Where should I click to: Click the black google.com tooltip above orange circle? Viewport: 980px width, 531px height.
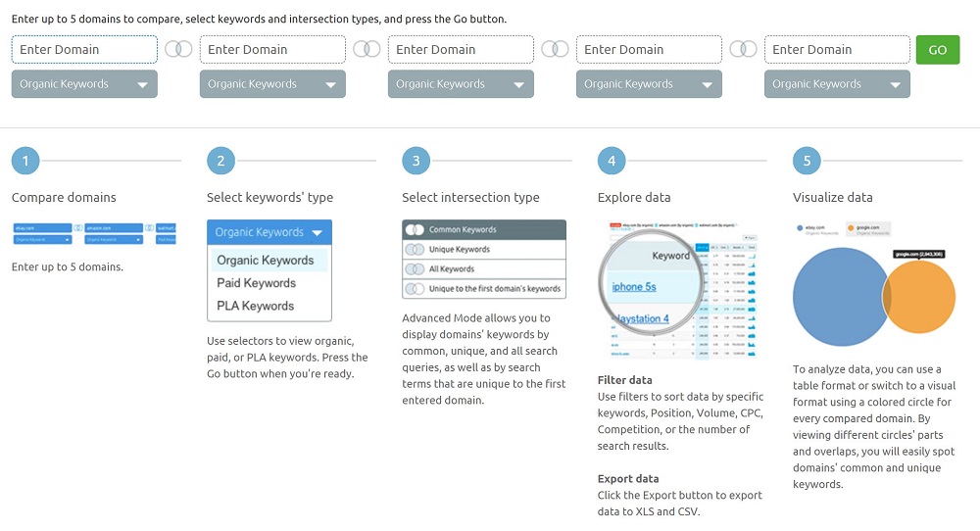[919, 255]
